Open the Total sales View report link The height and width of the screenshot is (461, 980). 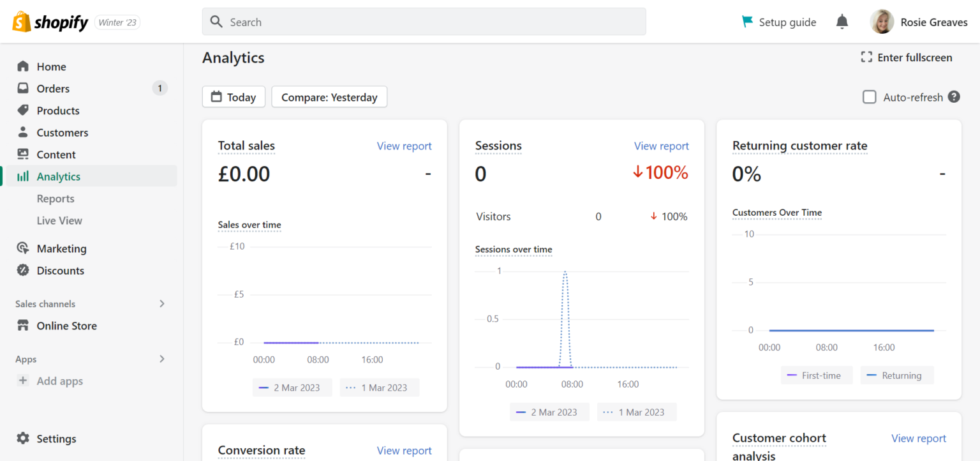404,146
